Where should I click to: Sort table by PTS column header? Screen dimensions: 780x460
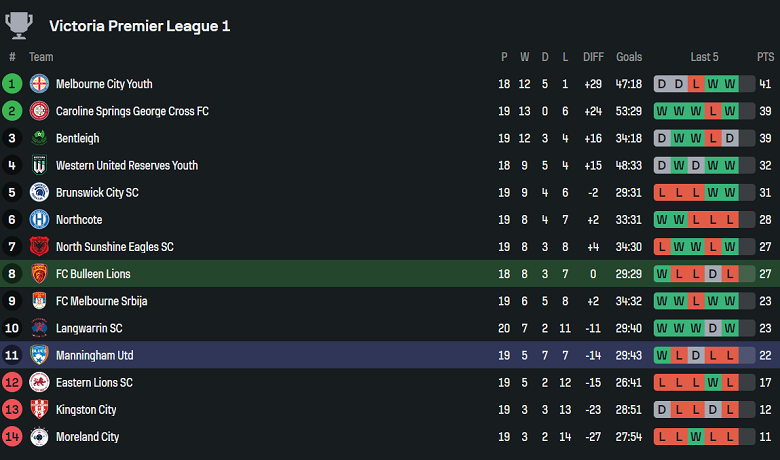coord(765,57)
